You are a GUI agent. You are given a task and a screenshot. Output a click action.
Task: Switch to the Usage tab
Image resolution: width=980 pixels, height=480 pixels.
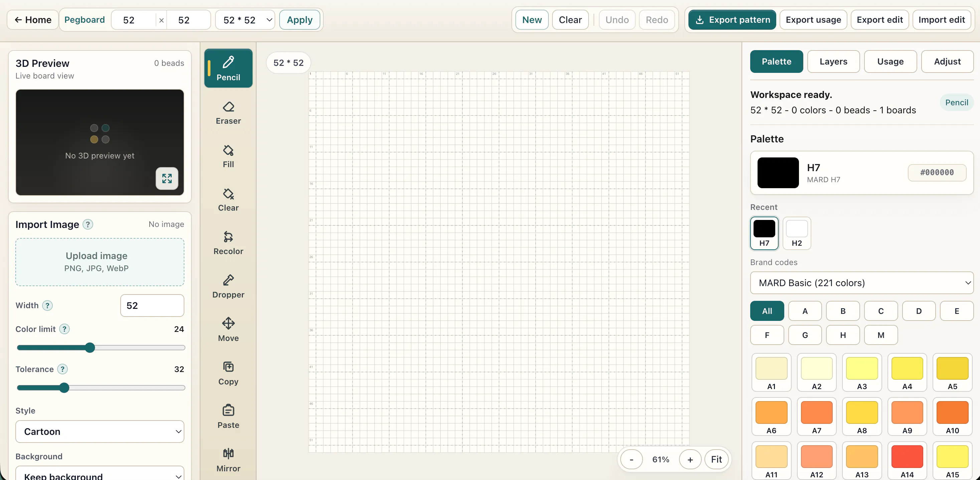point(890,61)
